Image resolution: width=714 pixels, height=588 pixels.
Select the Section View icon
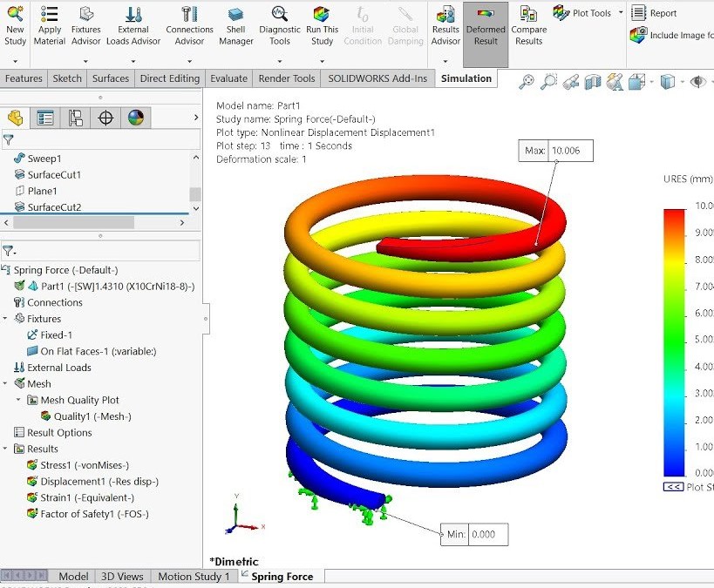tap(594, 82)
